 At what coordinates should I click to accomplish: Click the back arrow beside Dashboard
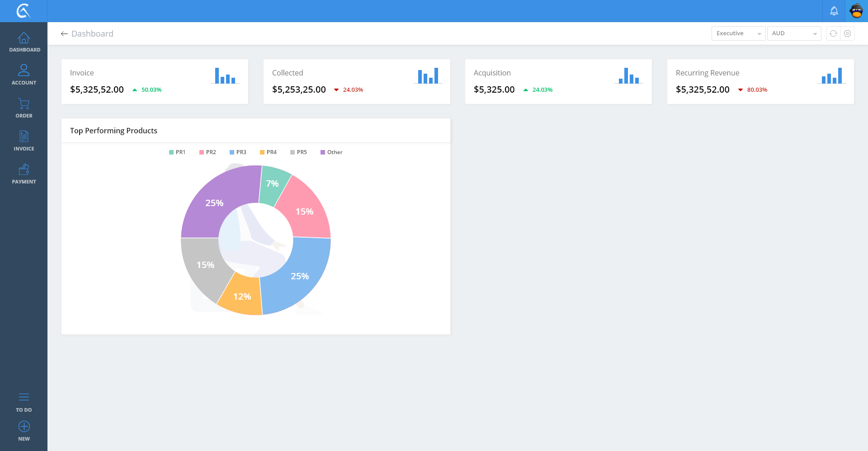pyautogui.click(x=64, y=34)
